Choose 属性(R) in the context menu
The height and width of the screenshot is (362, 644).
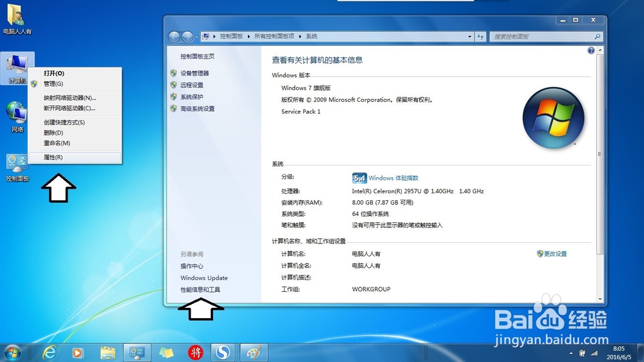pos(75,157)
